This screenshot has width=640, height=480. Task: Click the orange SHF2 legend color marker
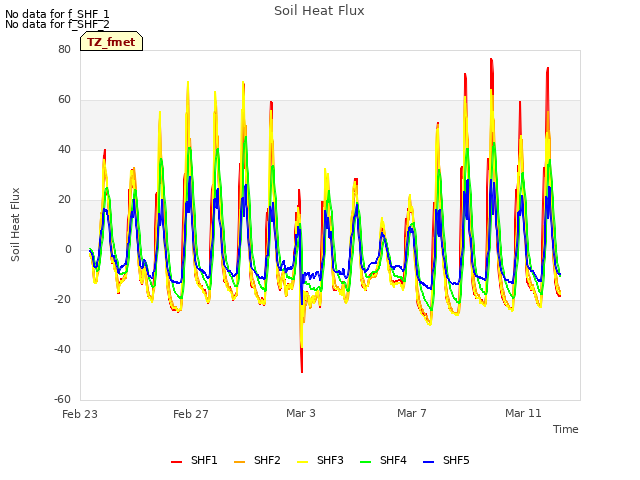[x=239, y=462]
